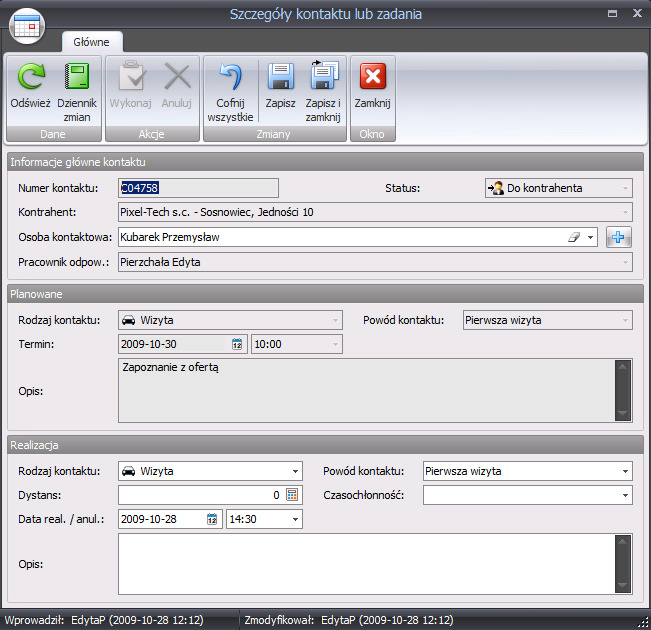Click Wprowadził EdytaP status bar entry
This screenshot has width=651, height=630.
tap(104, 620)
